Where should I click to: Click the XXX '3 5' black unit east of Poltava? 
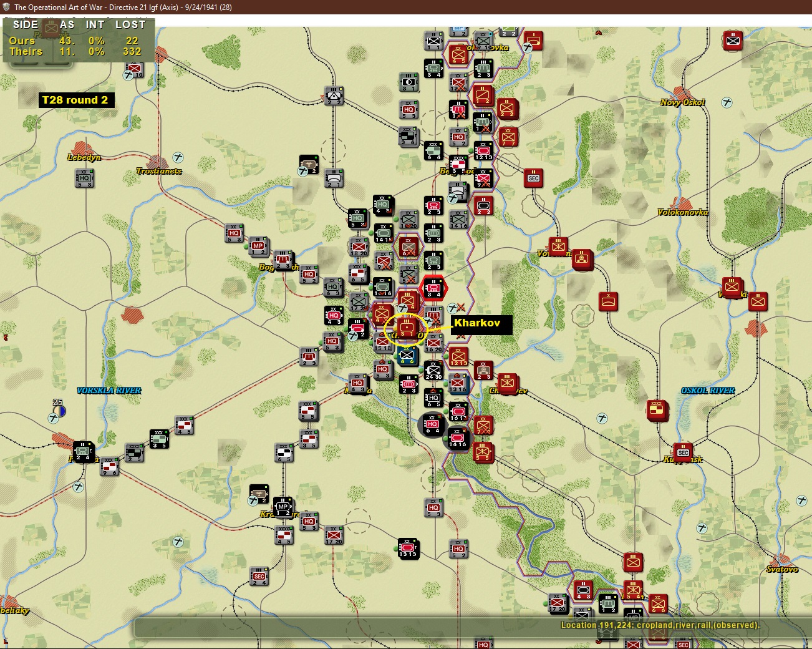tap(159, 439)
